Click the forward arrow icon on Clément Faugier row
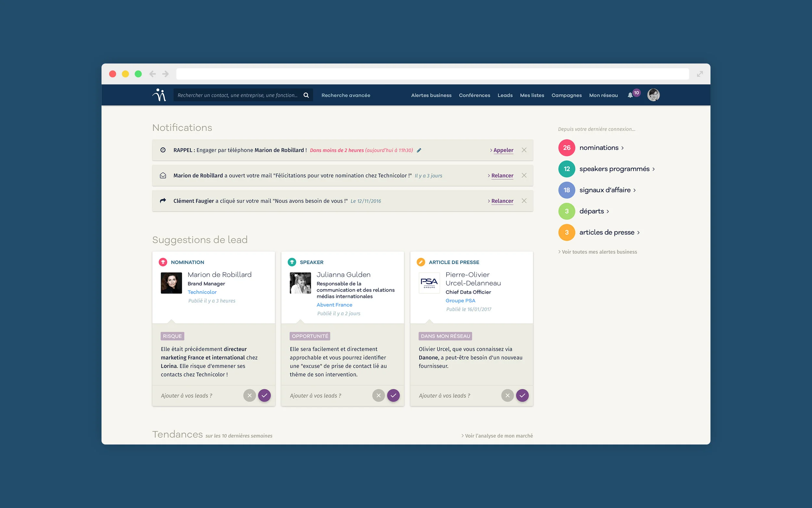812x508 pixels. click(163, 201)
